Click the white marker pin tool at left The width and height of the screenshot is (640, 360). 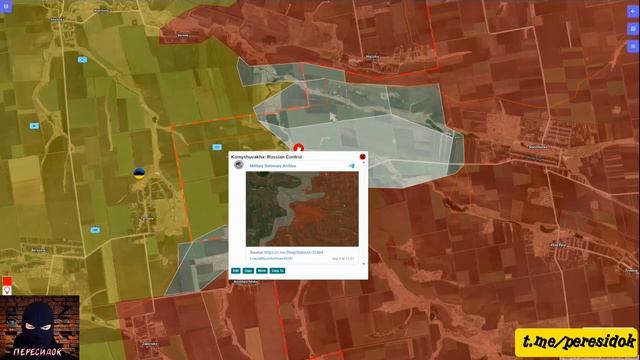pyautogui.click(x=7, y=290)
